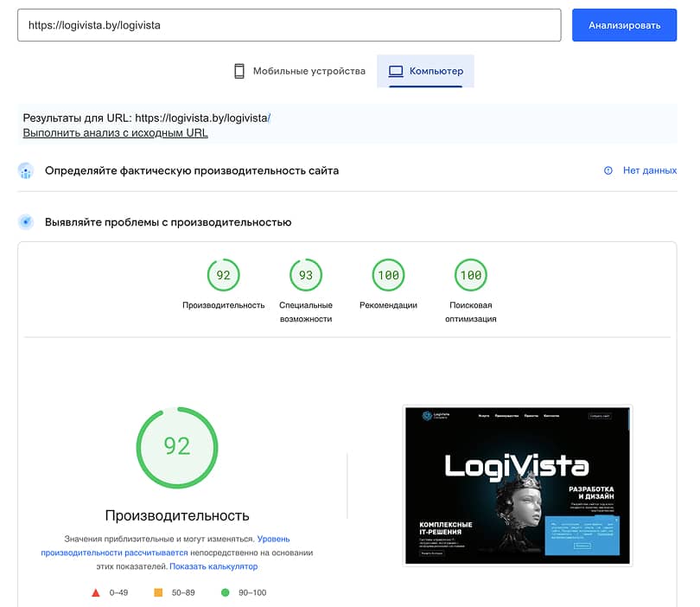
Task: Click the Специальные возможности label
Action: coord(306,312)
